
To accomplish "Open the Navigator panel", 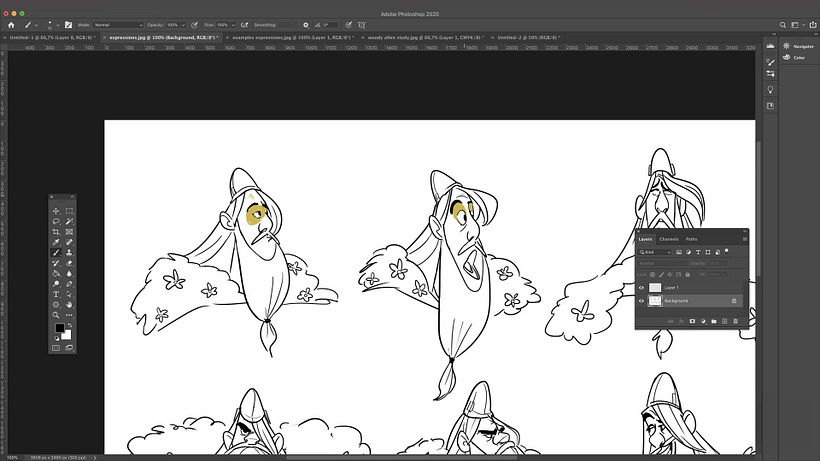I will coord(798,46).
